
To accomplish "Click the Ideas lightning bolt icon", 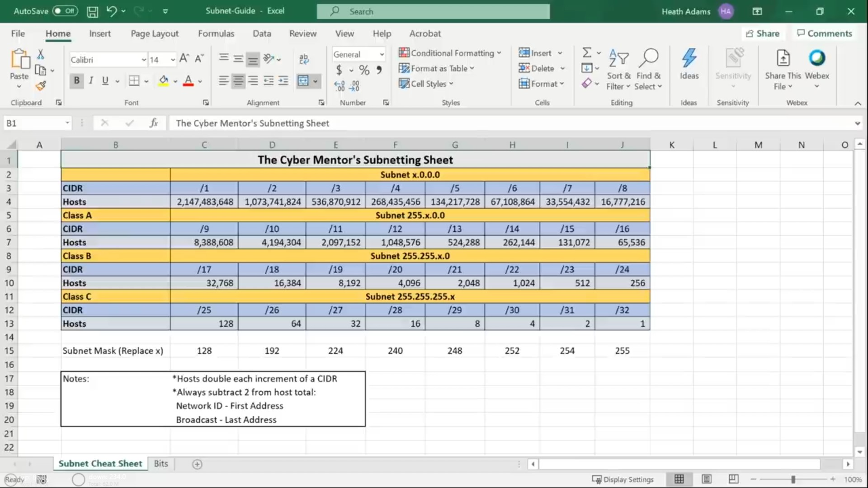I will coord(689,59).
